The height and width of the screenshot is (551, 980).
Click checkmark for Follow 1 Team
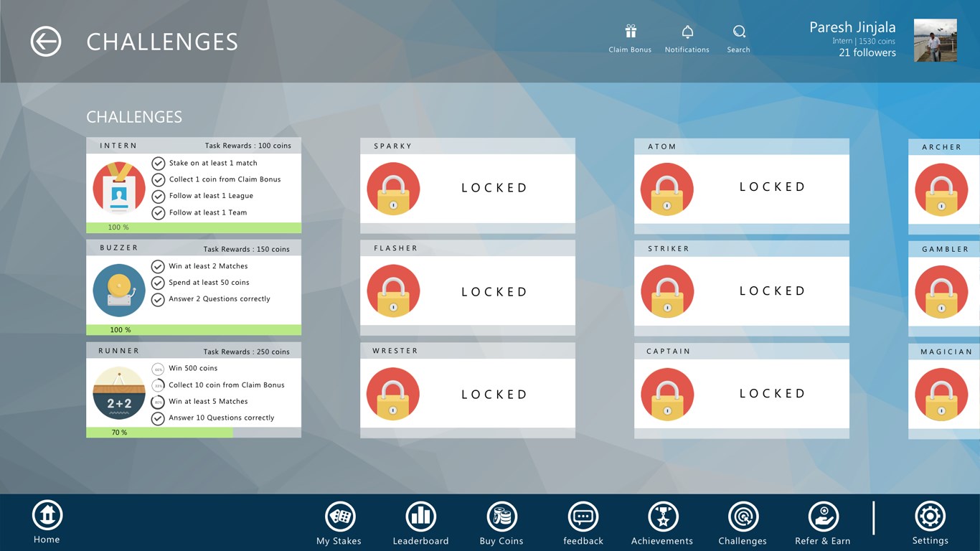[x=159, y=213]
